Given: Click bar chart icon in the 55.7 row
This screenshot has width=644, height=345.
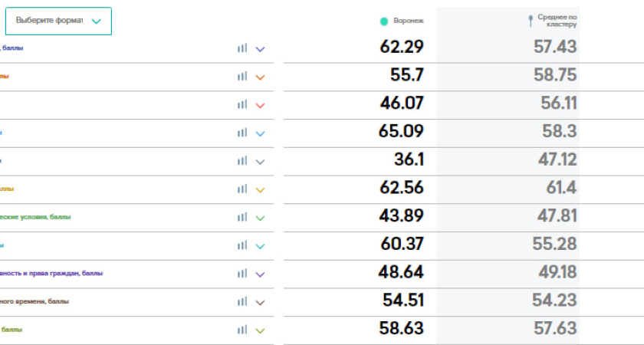Looking at the screenshot, I should 242,77.
